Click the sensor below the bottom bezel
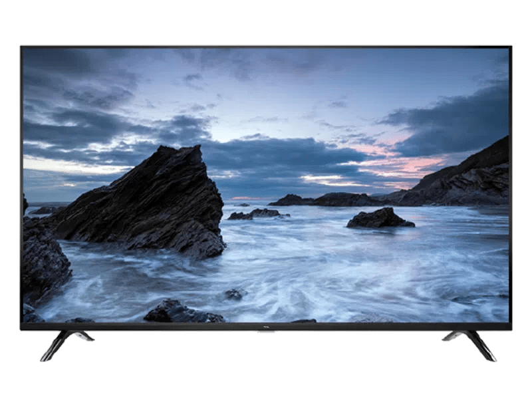Screen dimensions: 532x399 [x=266, y=332]
